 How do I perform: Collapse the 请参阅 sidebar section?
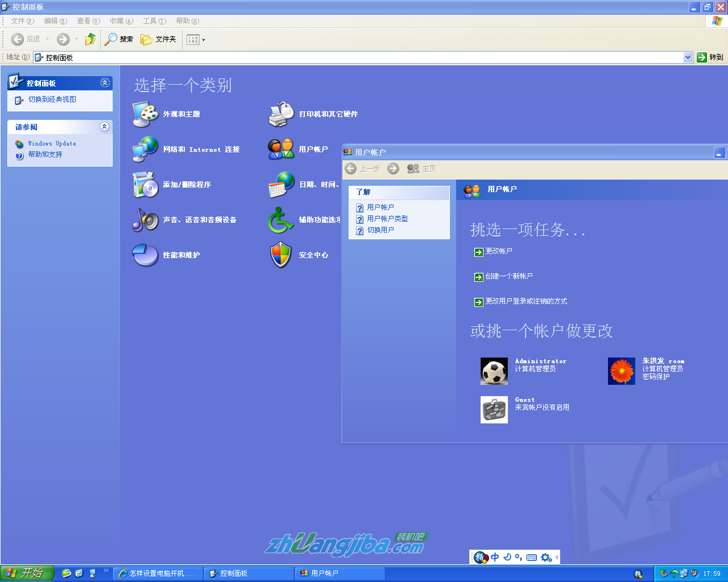[105, 127]
